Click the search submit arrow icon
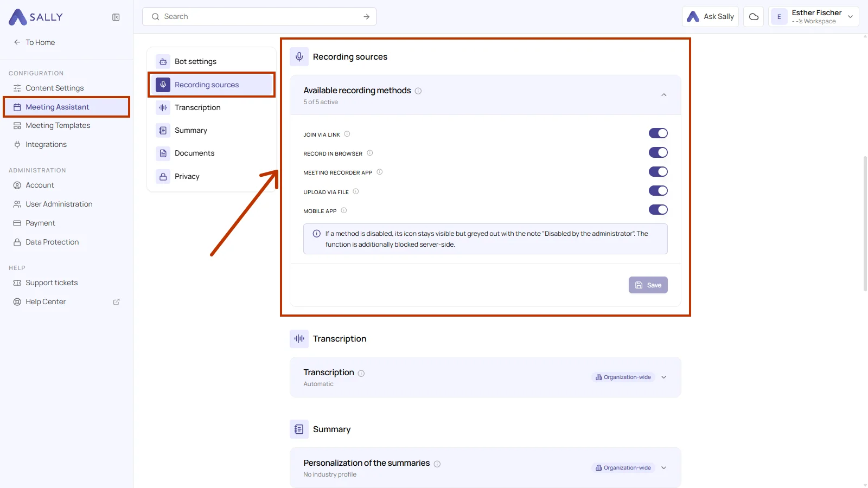 367,17
